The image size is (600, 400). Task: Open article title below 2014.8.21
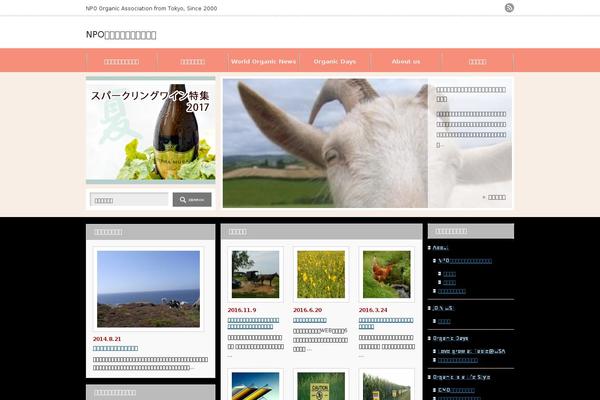point(115,348)
